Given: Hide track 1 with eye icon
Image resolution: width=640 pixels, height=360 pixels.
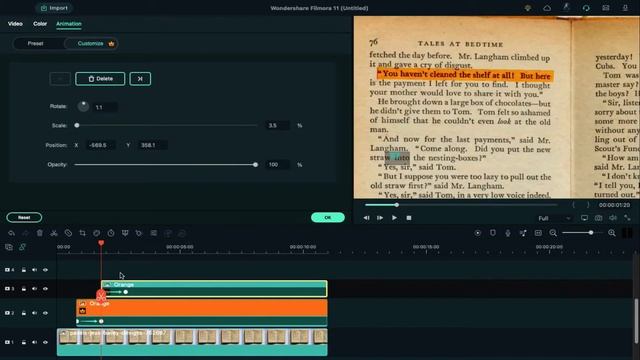Looking at the screenshot, I should point(45,342).
